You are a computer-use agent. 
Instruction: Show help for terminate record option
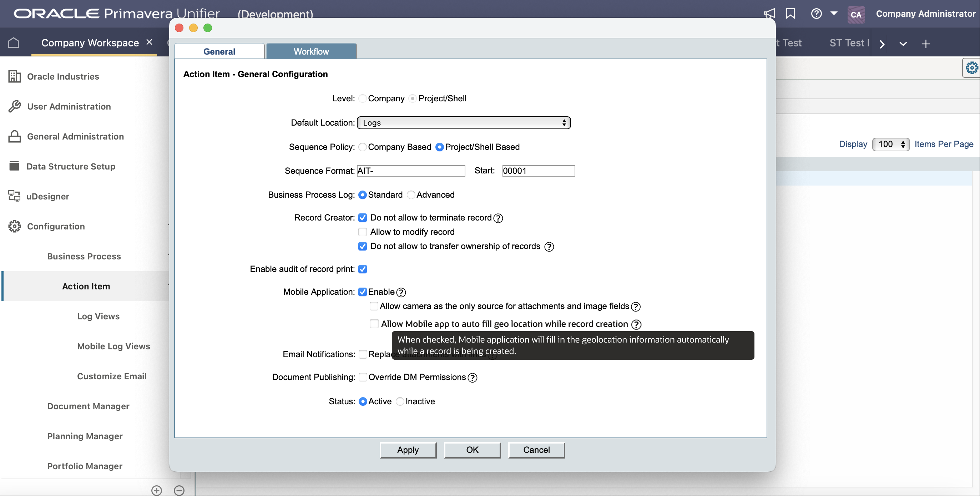498,218
